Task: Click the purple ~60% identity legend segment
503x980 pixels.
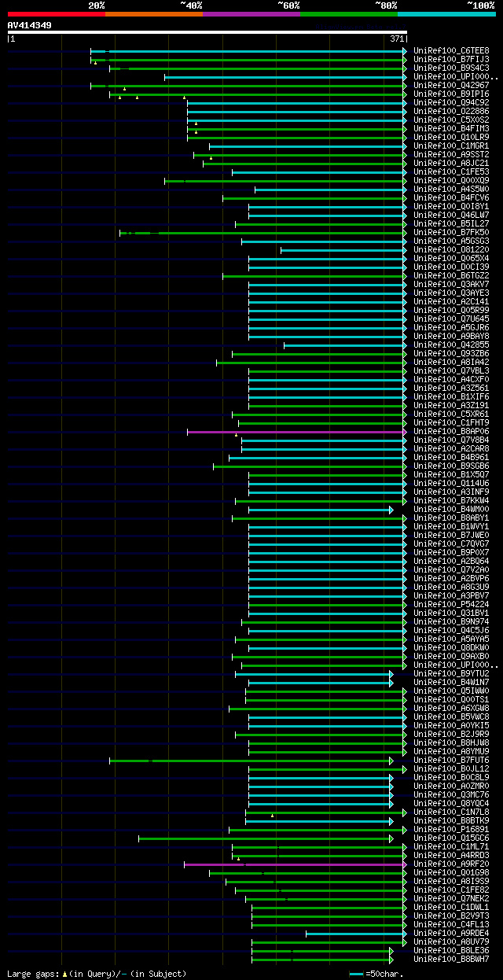Action: click(251, 14)
